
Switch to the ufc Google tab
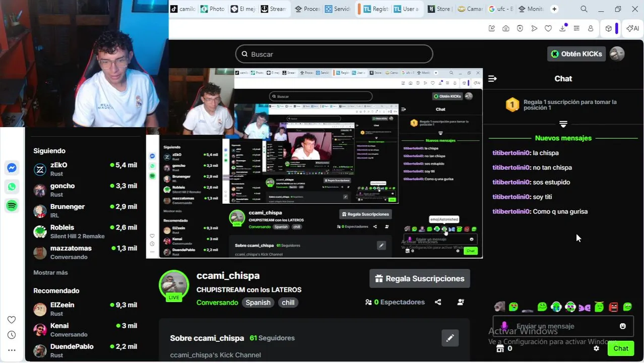tap(501, 9)
